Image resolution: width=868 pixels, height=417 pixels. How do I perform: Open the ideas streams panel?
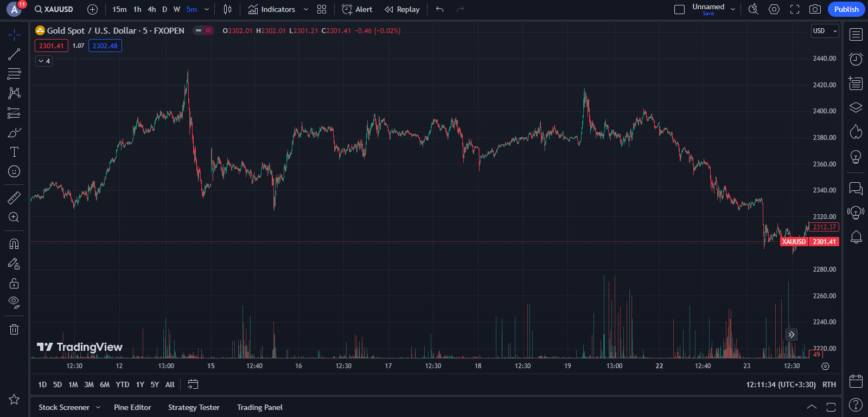[856, 212]
